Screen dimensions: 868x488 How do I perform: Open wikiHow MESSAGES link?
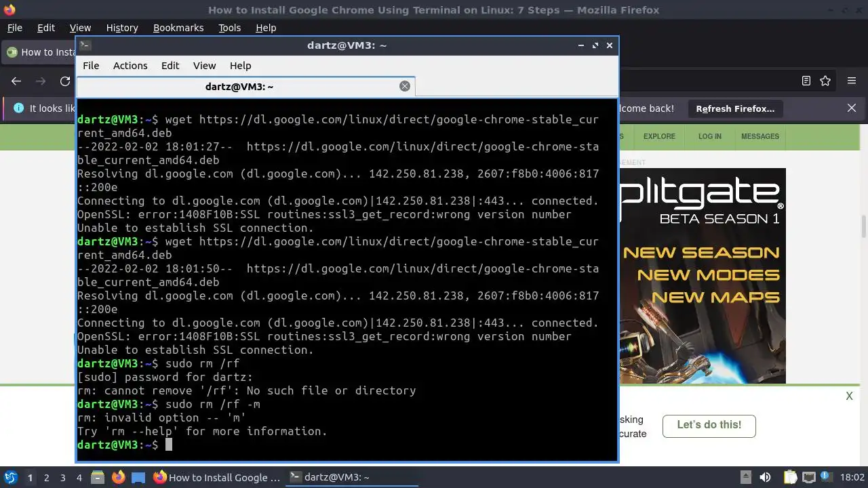[760, 136]
